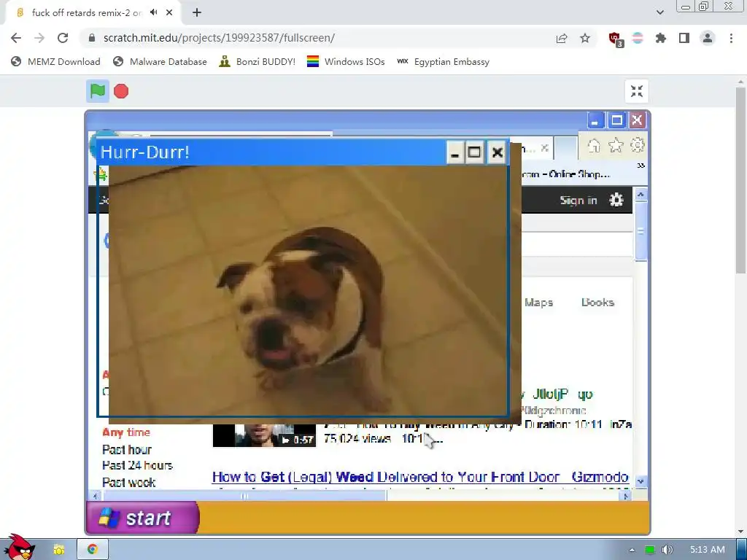This screenshot has width=747, height=560.
Task: Click the inner horizontal scroll left arrow
Action: point(96,496)
